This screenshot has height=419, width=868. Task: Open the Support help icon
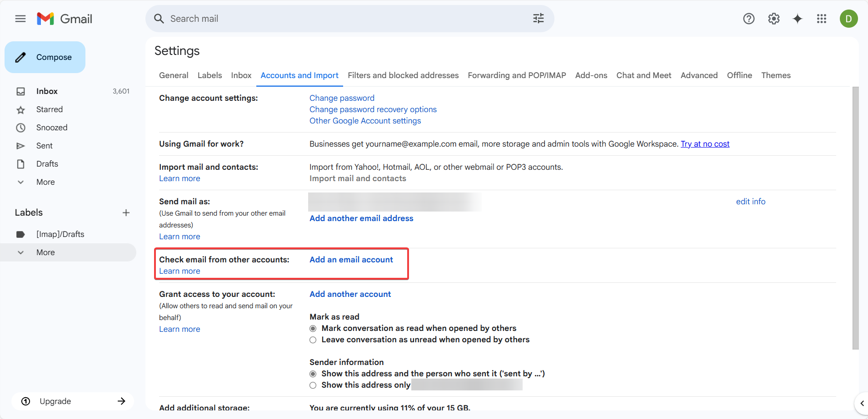pos(749,19)
